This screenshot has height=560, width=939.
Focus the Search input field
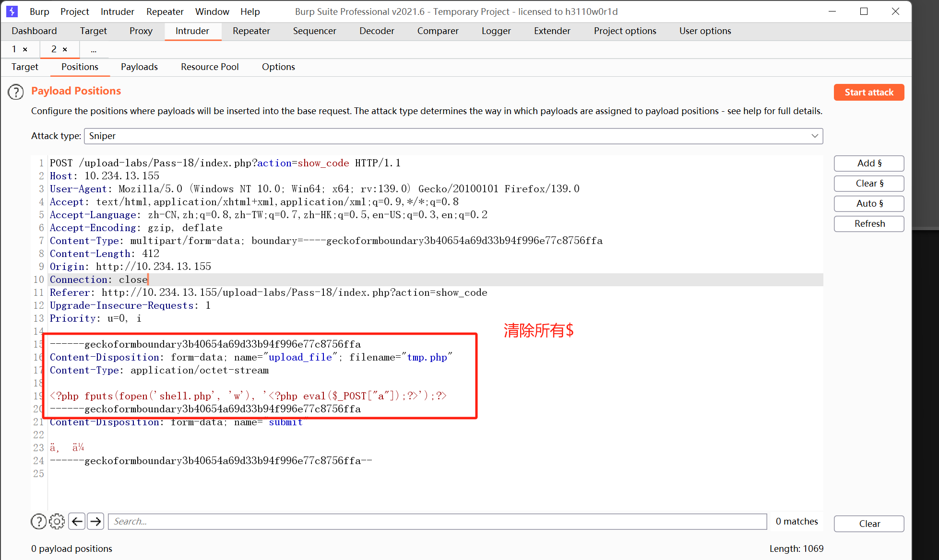coord(438,521)
